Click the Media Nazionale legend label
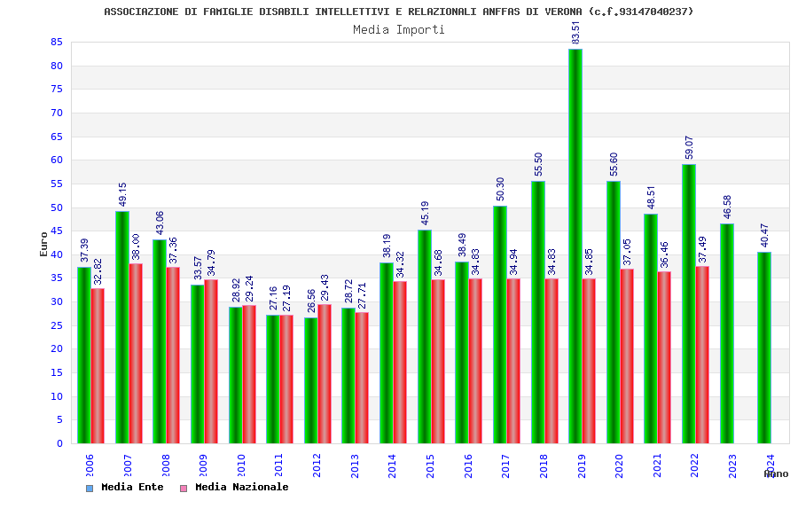The width and height of the screenshot is (798, 532). tap(242, 487)
